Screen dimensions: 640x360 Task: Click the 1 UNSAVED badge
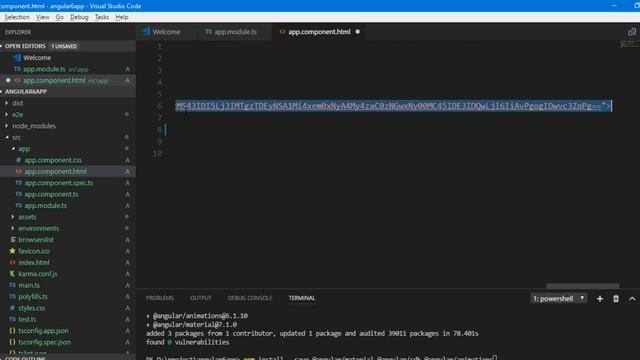[x=64, y=46]
